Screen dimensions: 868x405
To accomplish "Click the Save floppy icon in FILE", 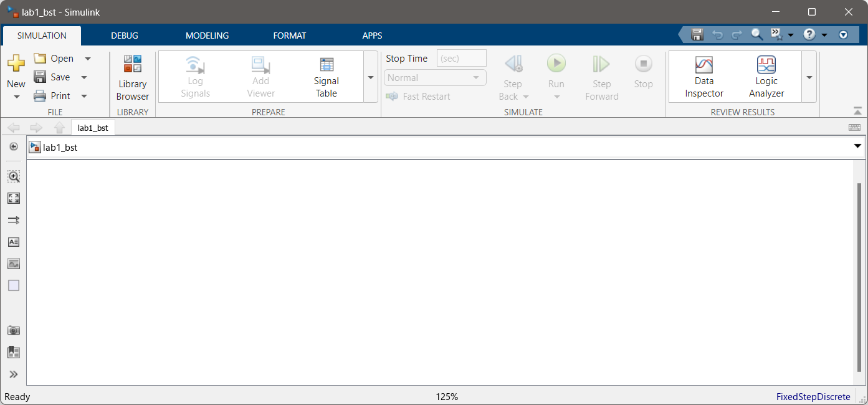I will [x=40, y=77].
